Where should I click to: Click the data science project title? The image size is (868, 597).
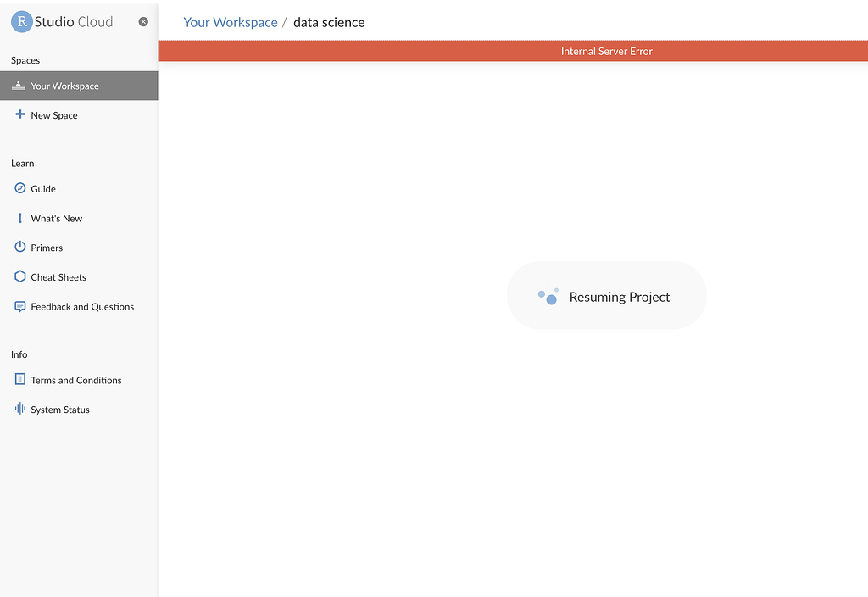point(329,22)
